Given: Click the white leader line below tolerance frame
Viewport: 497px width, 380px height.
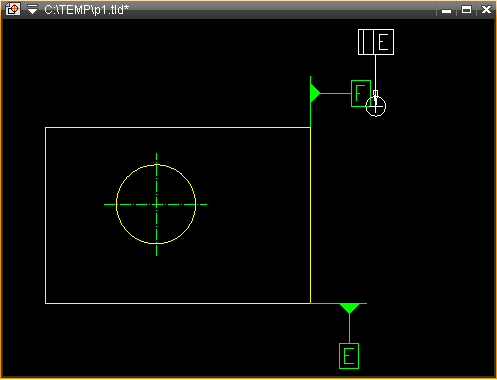Looking at the screenshot, I should click(376, 73).
